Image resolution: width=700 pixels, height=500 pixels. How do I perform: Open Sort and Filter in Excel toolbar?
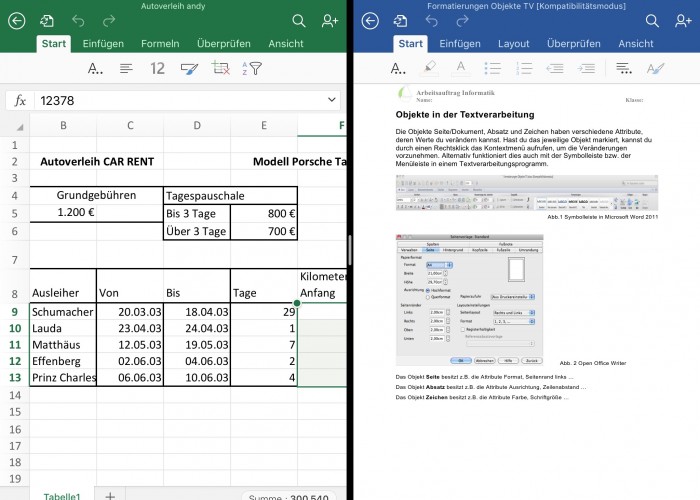[x=254, y=69]
